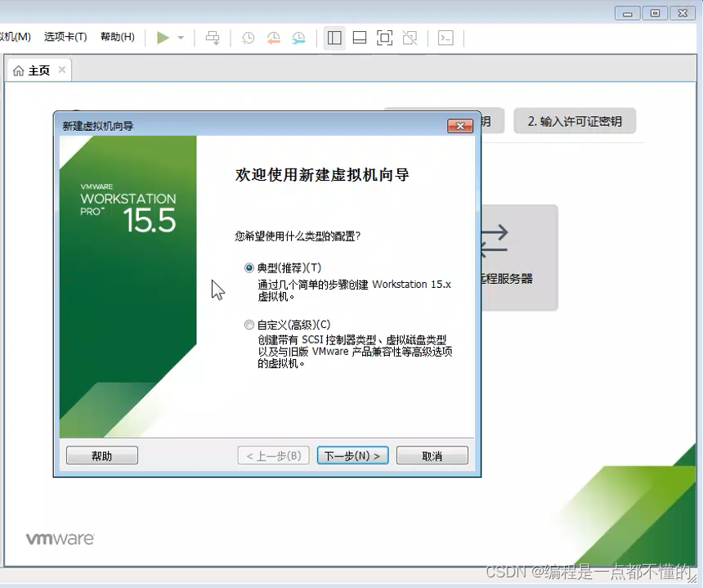
Task: Click the 帮助 button in wizard
Action: click(x=102, y=456)
